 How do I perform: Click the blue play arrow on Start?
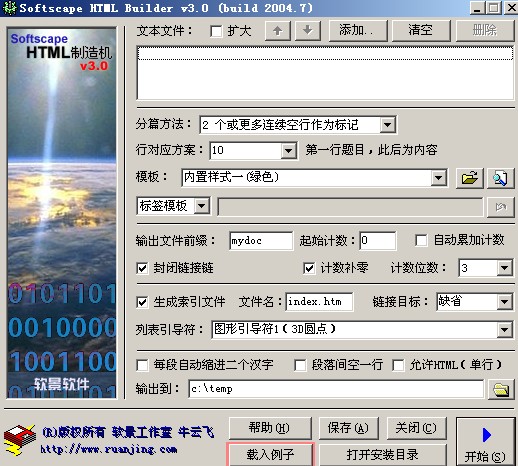pyautogui.click(x=487, y=435)
